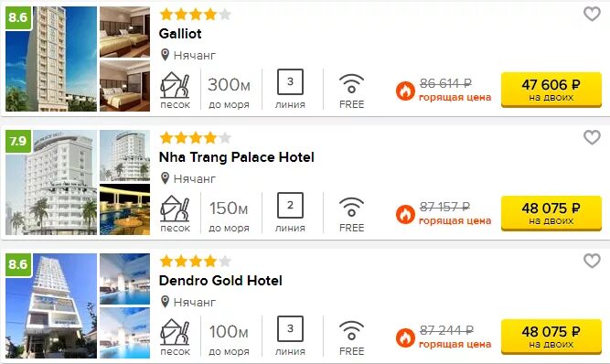This screenshot has height=364, width=610.
Task: Add Galliot hotel to favorites with the heart
Action: tap(592, 14)
